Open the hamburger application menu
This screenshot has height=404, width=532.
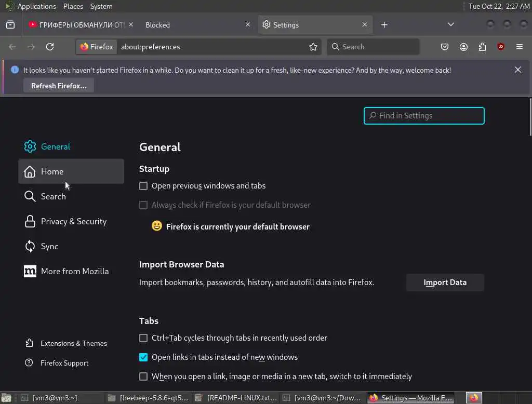(x=520, y=47)
